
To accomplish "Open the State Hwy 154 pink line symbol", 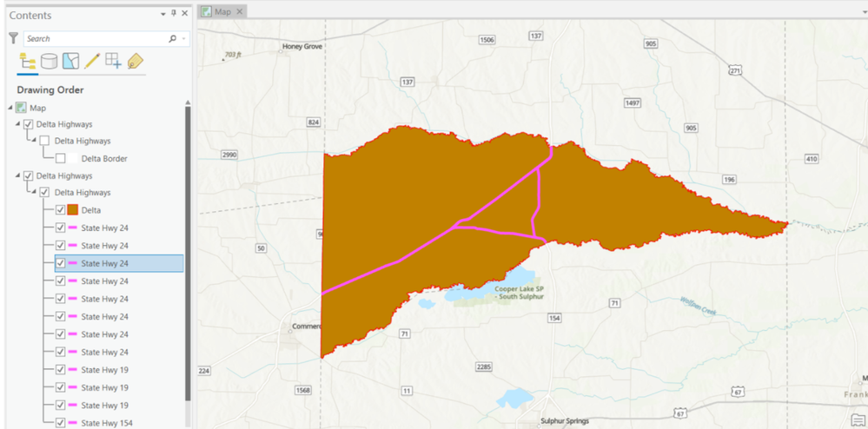I will tap(72, 422).
